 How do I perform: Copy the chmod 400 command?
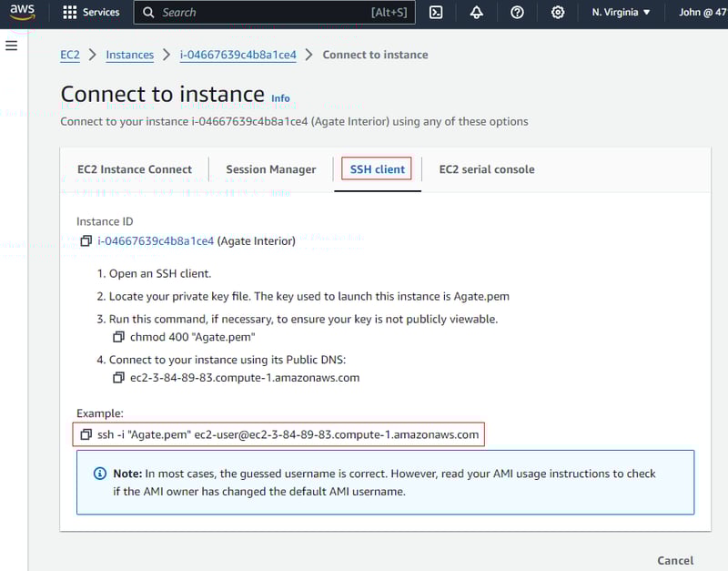point(118,337)
